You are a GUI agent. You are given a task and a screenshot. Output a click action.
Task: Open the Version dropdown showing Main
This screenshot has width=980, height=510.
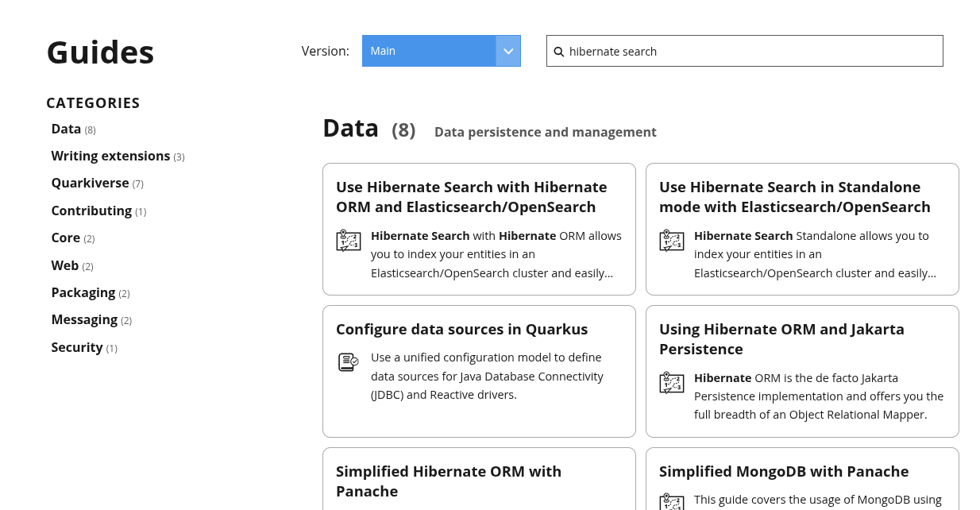[x=441, y=51]
